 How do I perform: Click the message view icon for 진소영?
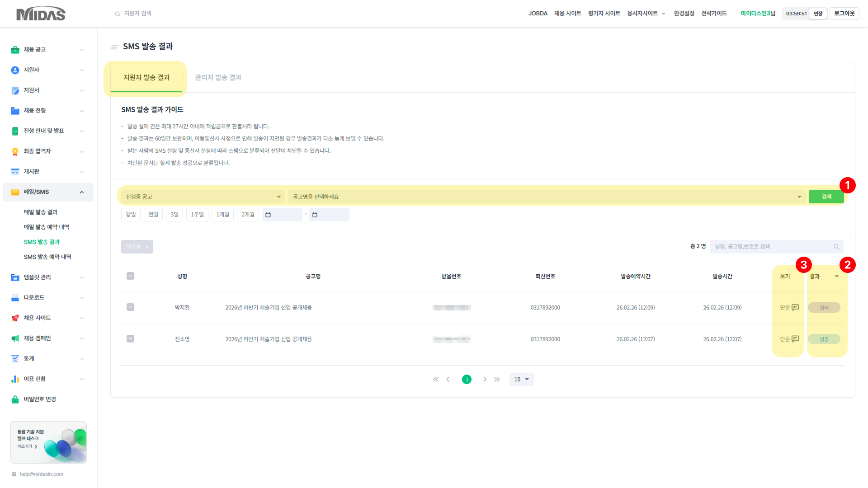coord(795,339)
